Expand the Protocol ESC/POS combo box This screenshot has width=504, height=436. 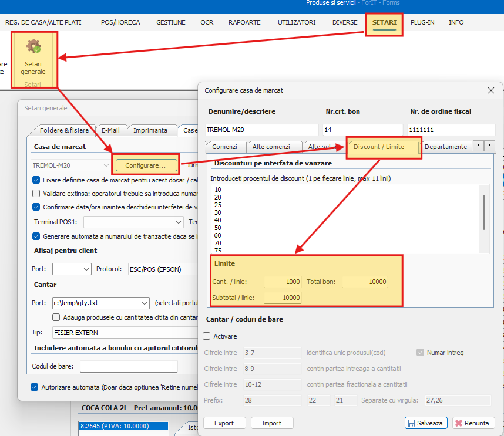click(x=162, y=269)
